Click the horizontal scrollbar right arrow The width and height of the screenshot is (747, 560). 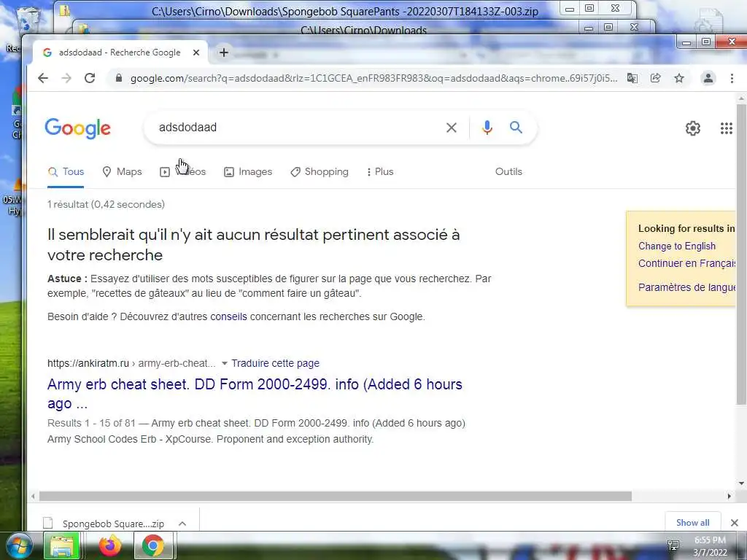point(729,496)
